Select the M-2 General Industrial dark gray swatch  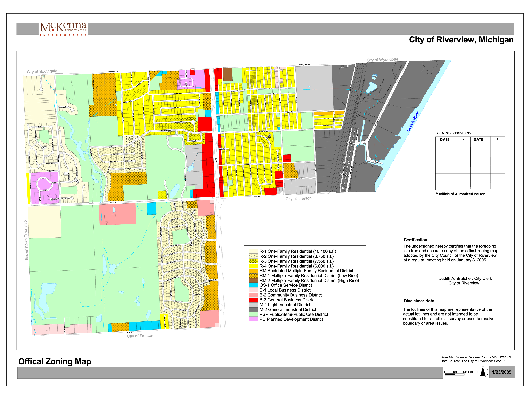tap(253, 309)
